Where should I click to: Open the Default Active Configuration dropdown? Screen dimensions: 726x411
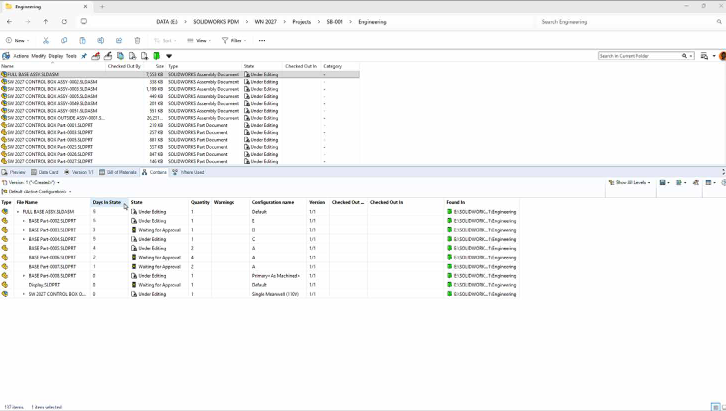click(37, 192)
